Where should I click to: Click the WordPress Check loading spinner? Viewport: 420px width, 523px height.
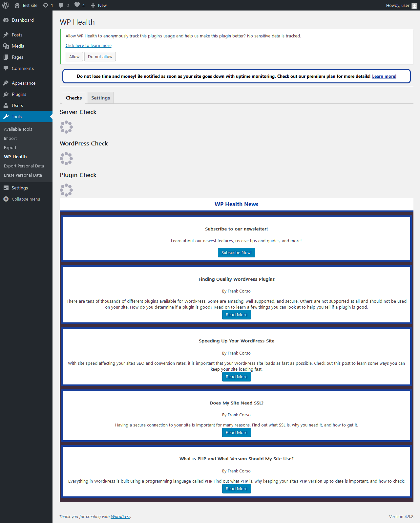click(66, 159)
